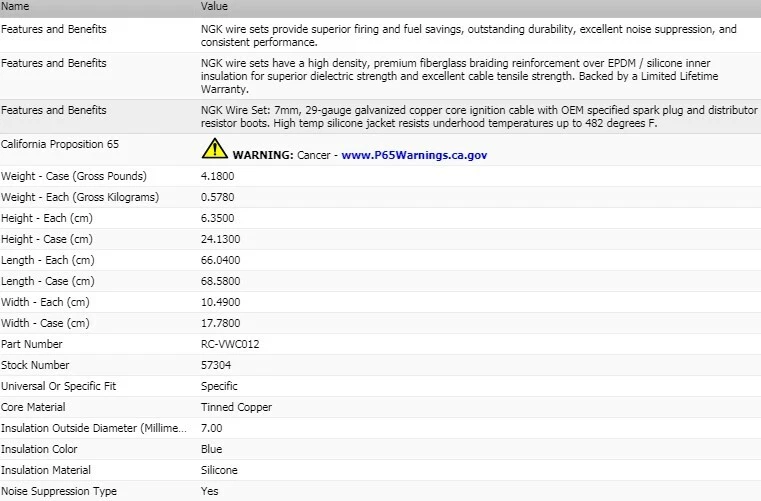761x501 pixels.
Task: Click the Insulation Material row label
Action: [x=46, y=470]
